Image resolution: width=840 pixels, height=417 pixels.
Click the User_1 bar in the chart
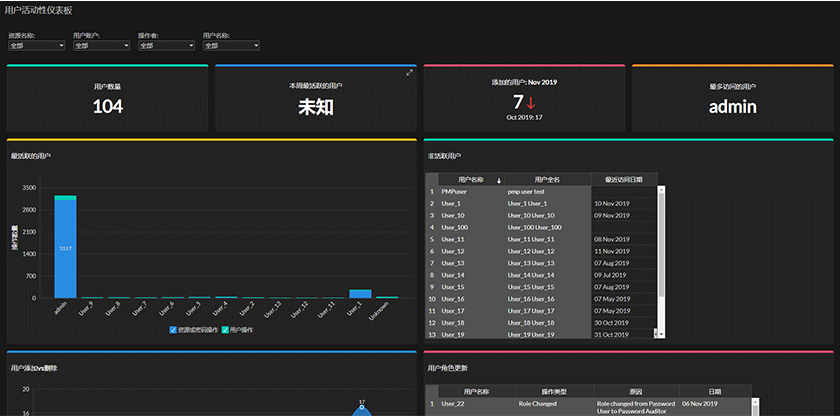[360, 294]
